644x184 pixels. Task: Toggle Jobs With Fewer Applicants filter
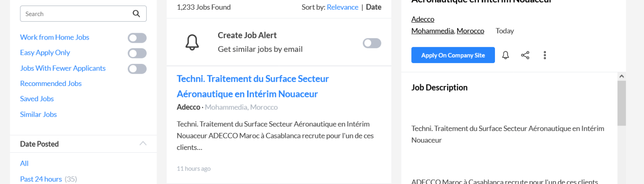(x=137, y=69)
